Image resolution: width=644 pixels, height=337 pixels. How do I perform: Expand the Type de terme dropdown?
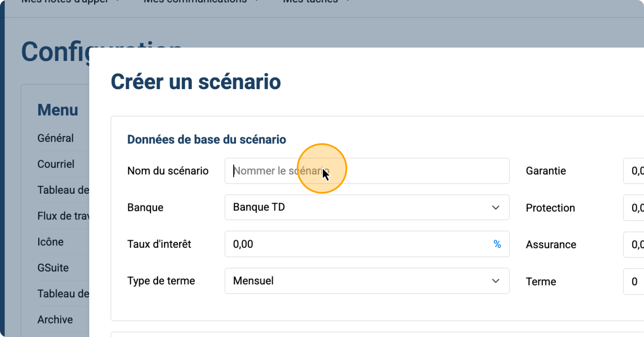click(367, 281)
